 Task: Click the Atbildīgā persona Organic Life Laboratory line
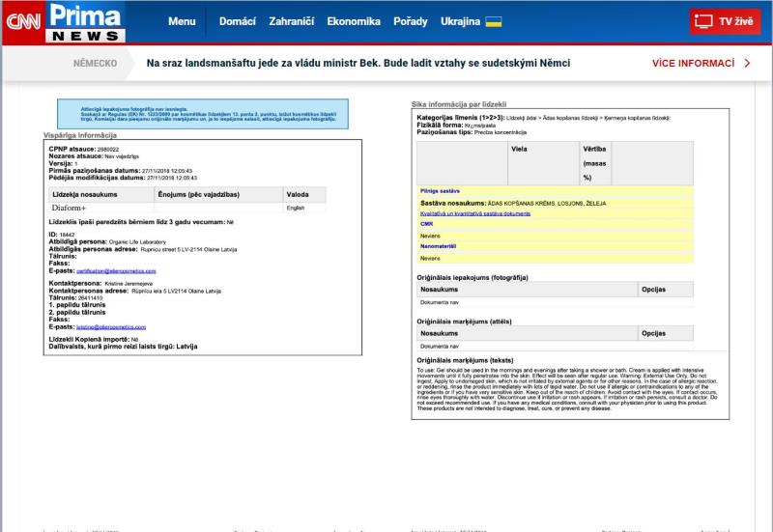click(107, 242)
